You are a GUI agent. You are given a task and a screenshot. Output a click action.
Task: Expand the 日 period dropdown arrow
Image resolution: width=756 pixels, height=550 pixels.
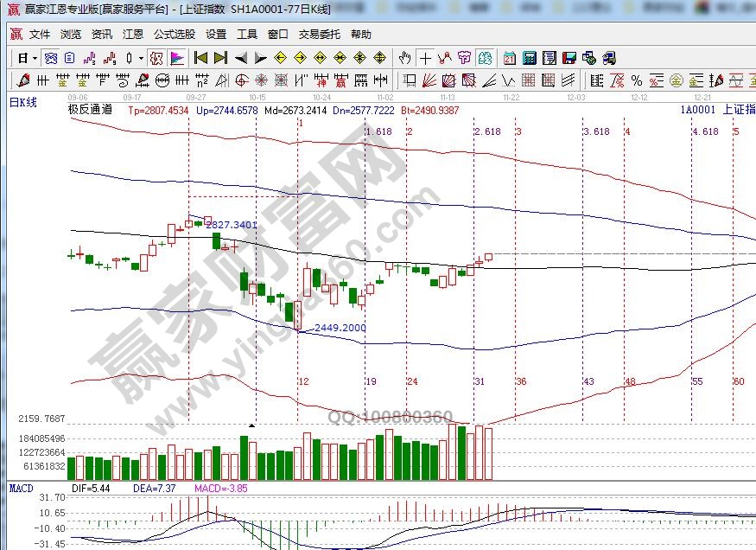[35, 58]
